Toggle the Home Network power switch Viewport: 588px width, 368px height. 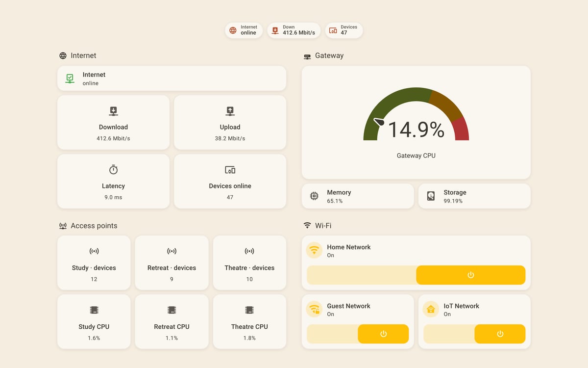click(x=416, y=275)
